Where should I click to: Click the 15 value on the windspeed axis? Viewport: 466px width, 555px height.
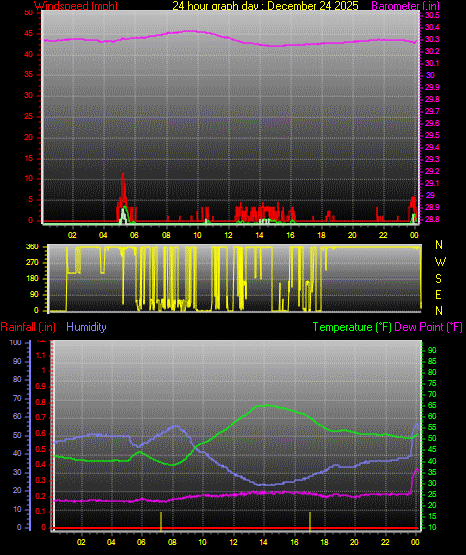pyautogui.click(x=28, y=158)
